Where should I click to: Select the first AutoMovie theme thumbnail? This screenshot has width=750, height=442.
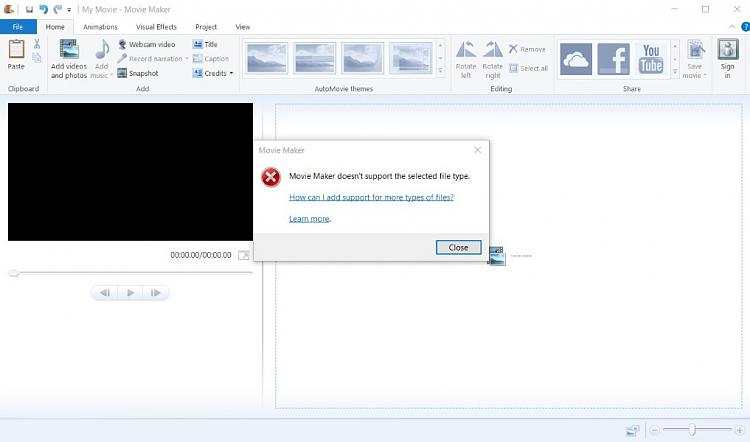[267, 58]
